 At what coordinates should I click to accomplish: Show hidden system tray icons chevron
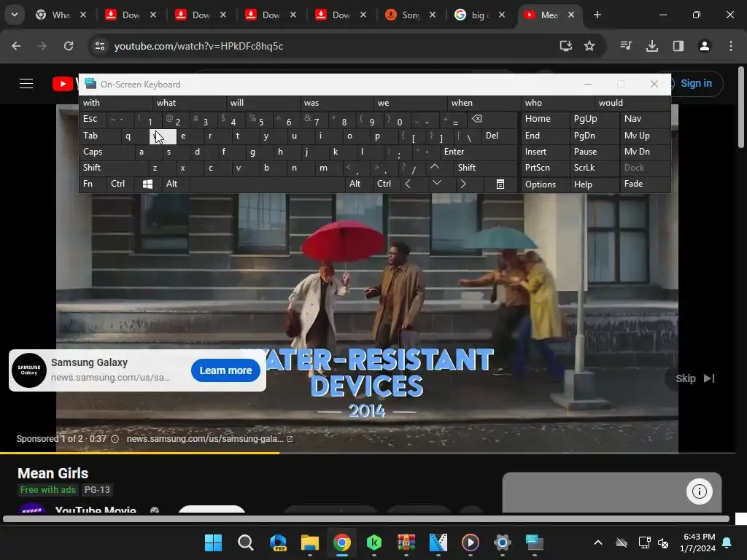[598, 542]
